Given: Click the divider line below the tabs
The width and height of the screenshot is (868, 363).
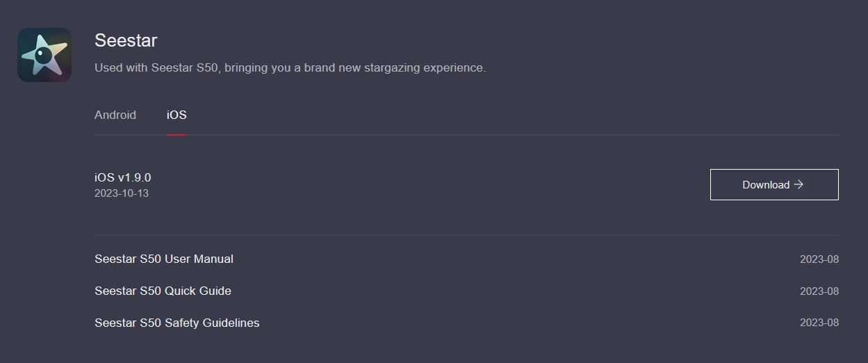Looking at the screenshot, I should 466,135.
